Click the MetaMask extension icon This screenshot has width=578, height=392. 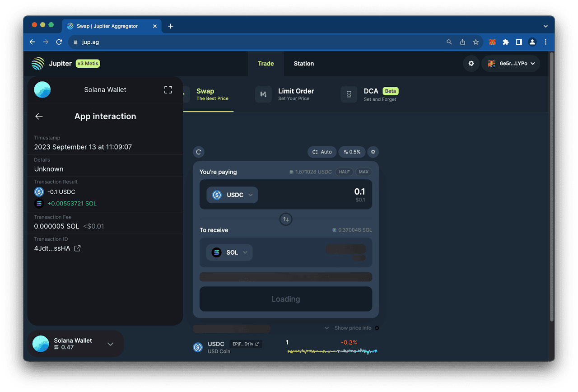coord(492,42)
